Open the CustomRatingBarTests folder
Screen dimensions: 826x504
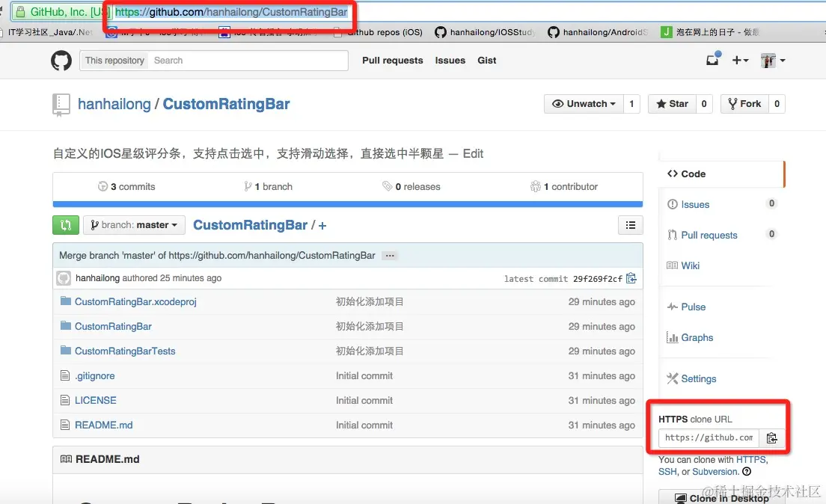pos(125,351)
